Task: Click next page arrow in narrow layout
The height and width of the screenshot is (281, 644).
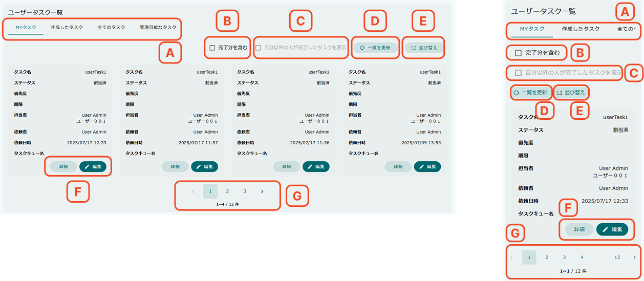Action: (x=635, y=257)
